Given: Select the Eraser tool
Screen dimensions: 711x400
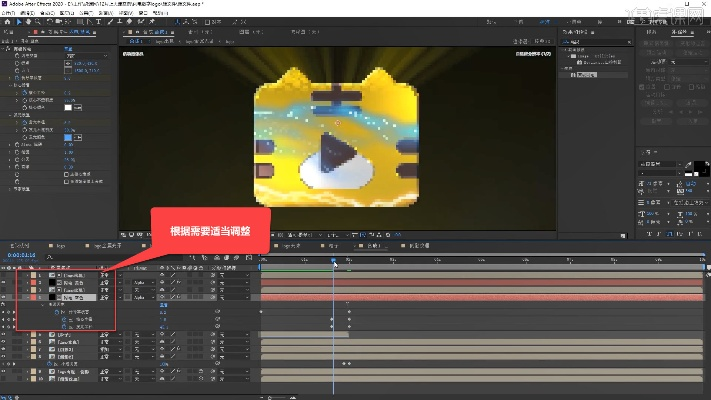Looking at the screenshot, I should [x=130, y=22].
